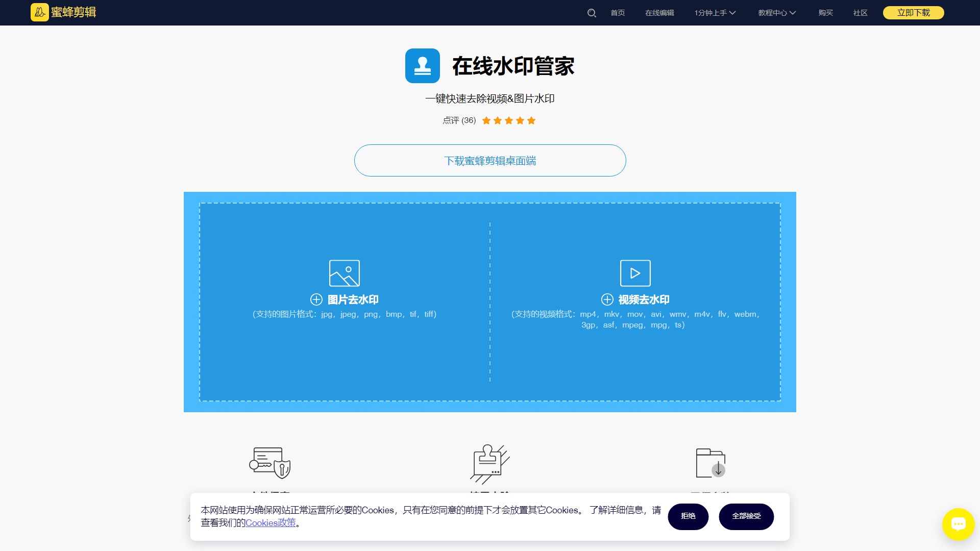Screen dimensions: 980x551
Task: Select the 视频去水印 video play icon
Action: 635,273
